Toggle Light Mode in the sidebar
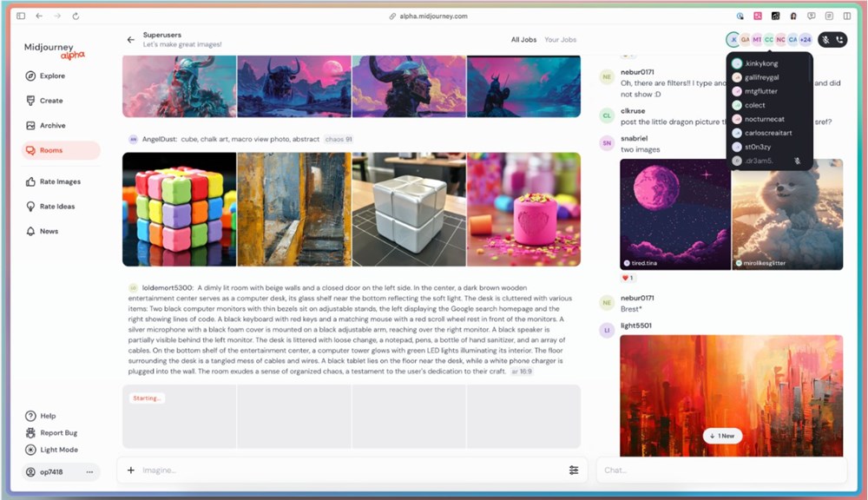The image size is (868, 500). (x=58, y=450)
